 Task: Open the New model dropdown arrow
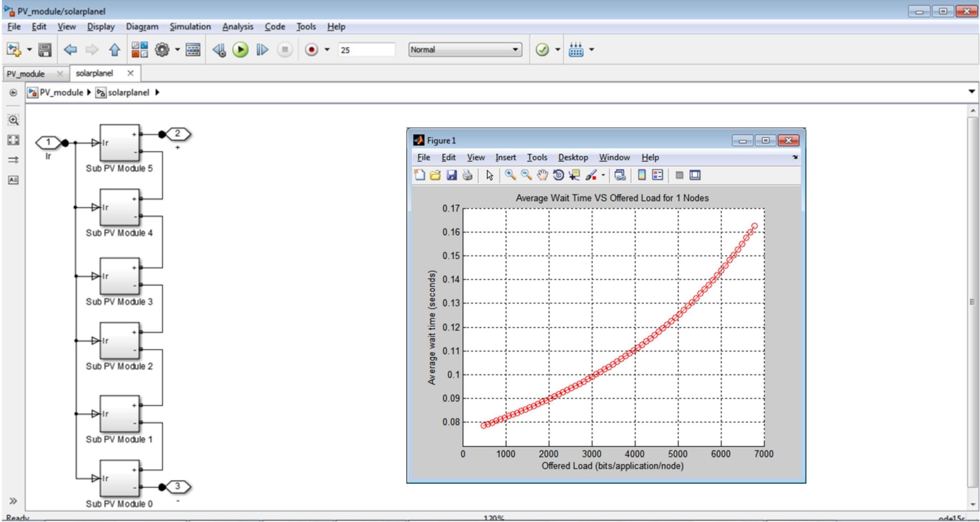click(29, 50)
